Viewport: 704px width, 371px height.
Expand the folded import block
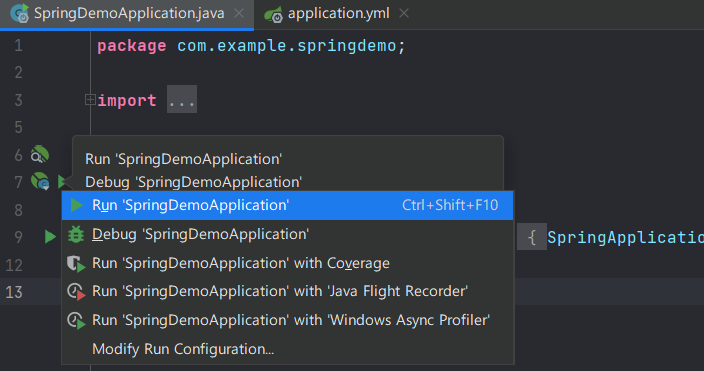click(x=90, y=100)
